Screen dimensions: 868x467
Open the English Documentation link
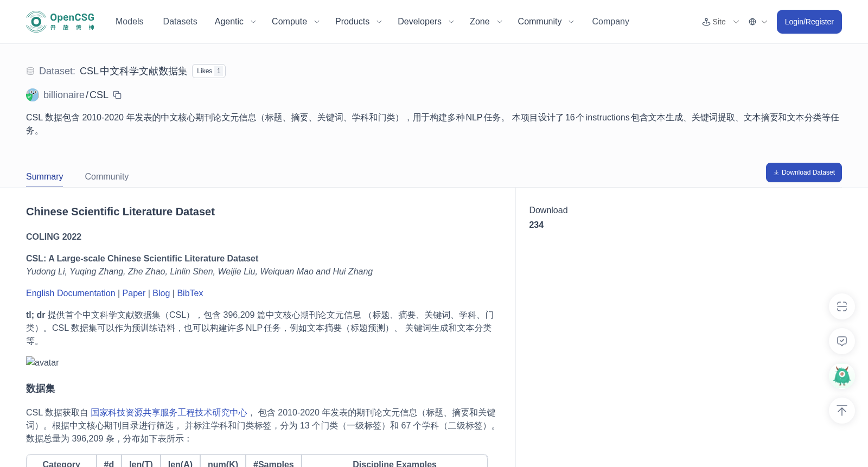[71, 293]
